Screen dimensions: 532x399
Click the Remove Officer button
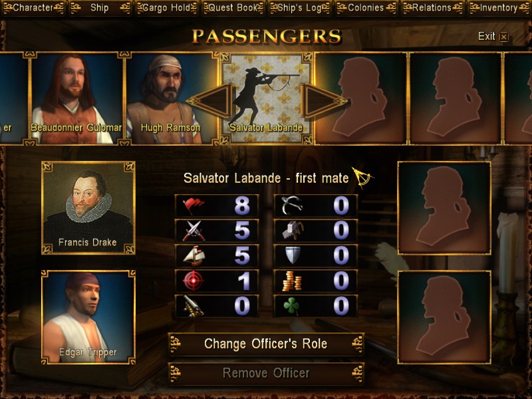266,374
